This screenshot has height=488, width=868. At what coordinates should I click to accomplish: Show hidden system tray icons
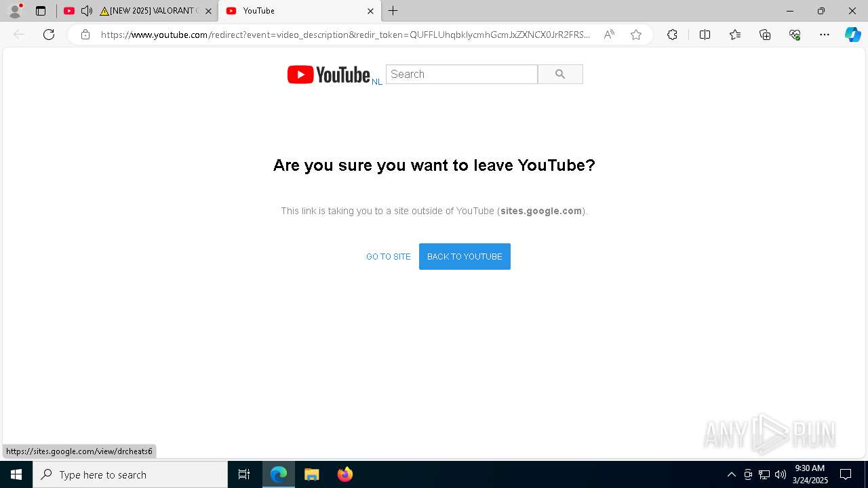tap(731, 474)
